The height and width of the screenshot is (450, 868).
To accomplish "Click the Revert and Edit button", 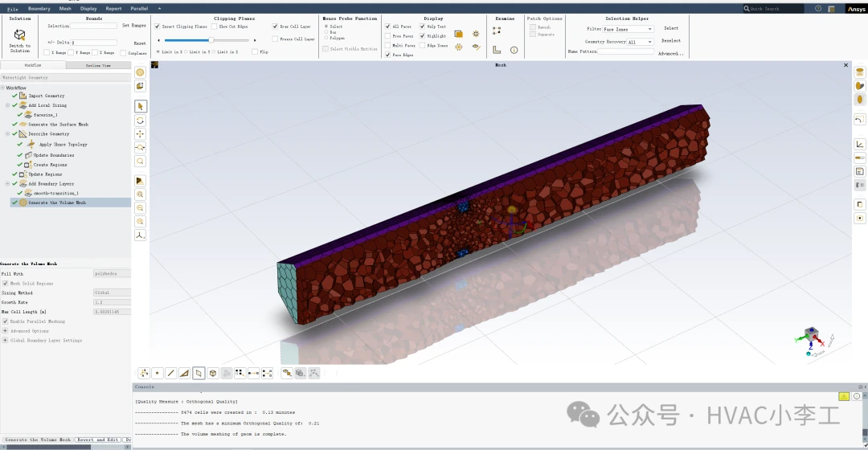I will 97,440.
